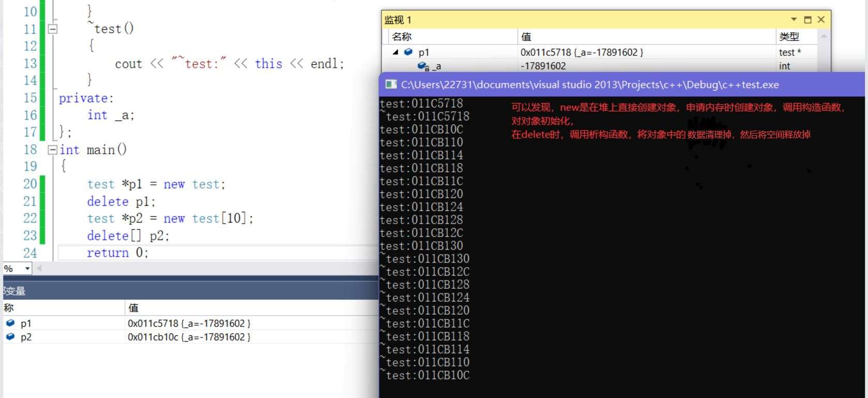
Task: Click the editor horizontal scroll left arrow
Action: [39, 268]
